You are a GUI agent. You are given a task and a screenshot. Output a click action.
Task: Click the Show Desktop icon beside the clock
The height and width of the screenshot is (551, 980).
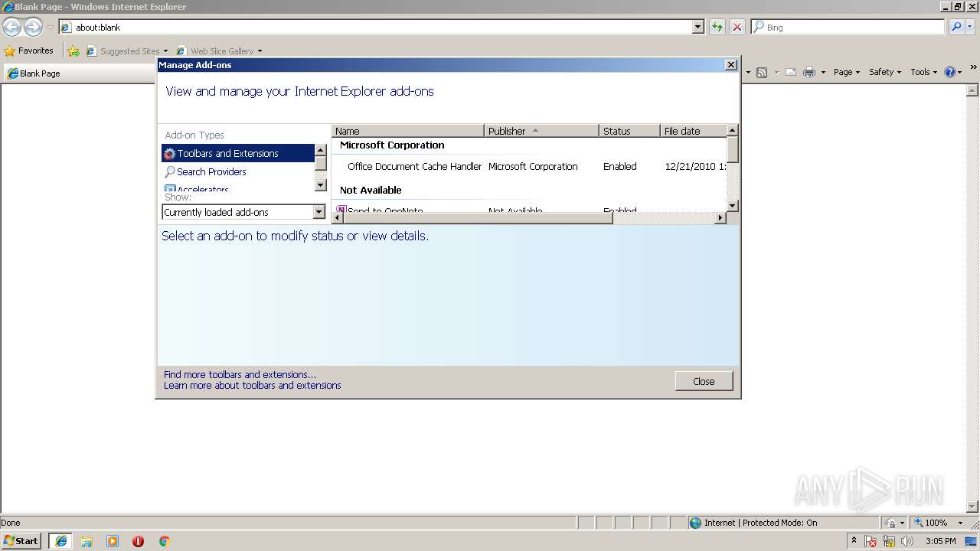[x=972, y=541]
